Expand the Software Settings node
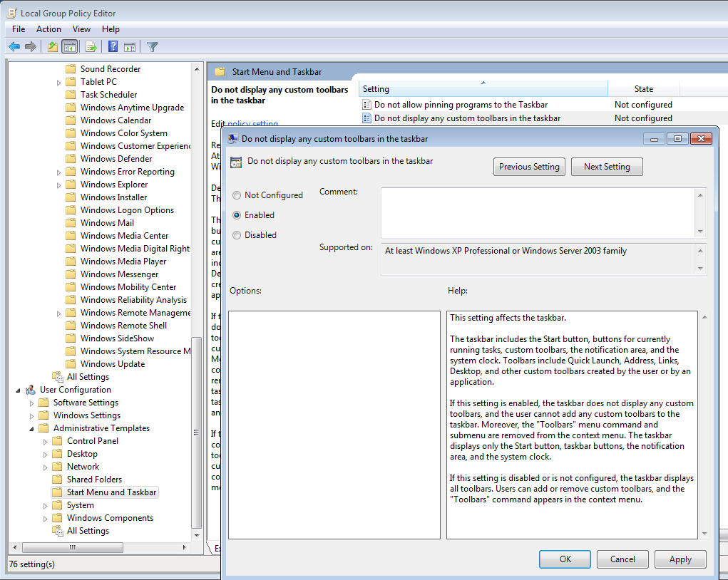The image size is (728, 580). tap(31, 403)
